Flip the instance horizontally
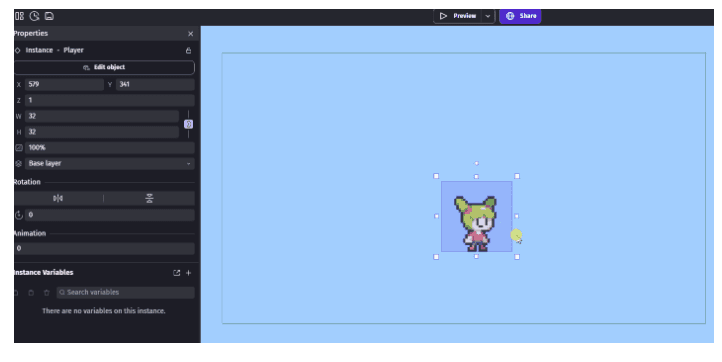 (x=58, y=199)
